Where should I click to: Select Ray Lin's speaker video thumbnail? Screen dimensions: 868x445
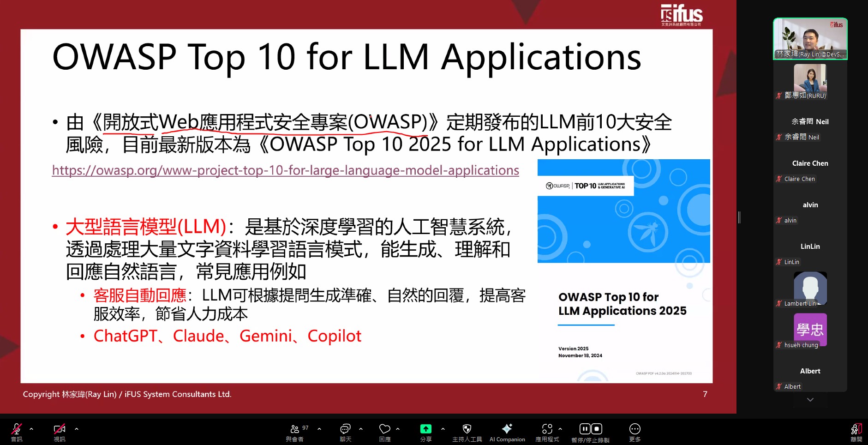point(810,39)
